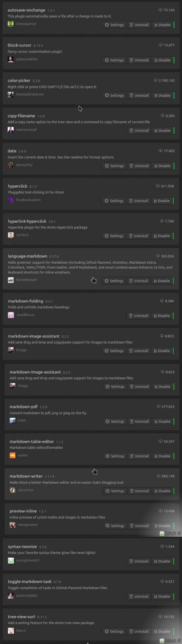Uninstall the syntax-neonize package
The width and height of the screenshot is (182, 644).
139,561
